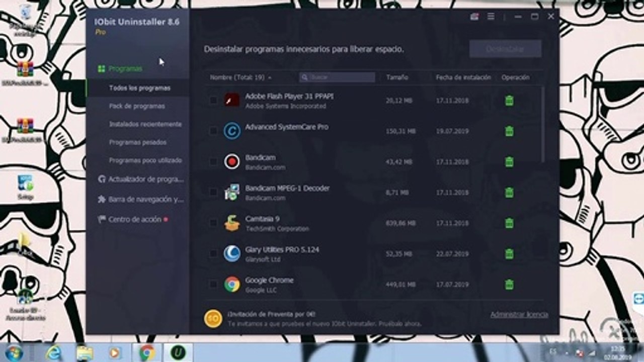Open Windows Start button
The height and width of the screenshot is (362, 644).
click(x=14, y=352)
